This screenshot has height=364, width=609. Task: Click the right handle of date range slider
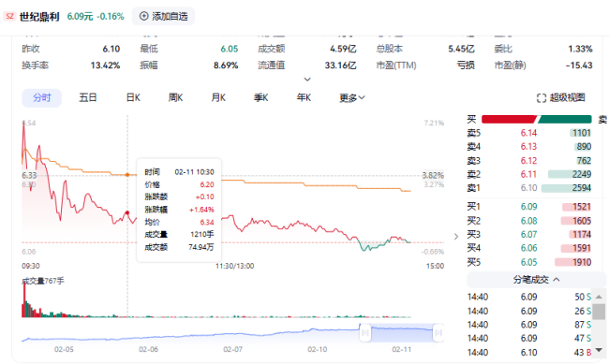click(438, 333)
